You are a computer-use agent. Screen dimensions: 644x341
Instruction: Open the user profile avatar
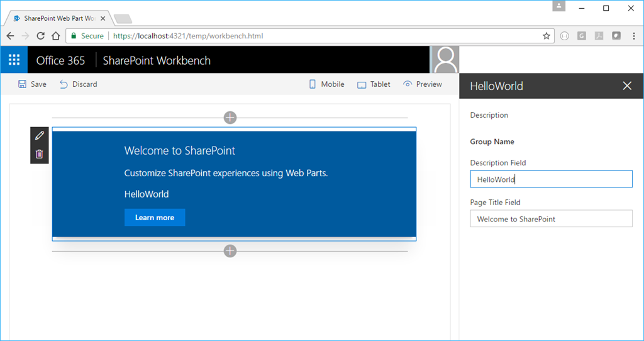click(446, 60)
